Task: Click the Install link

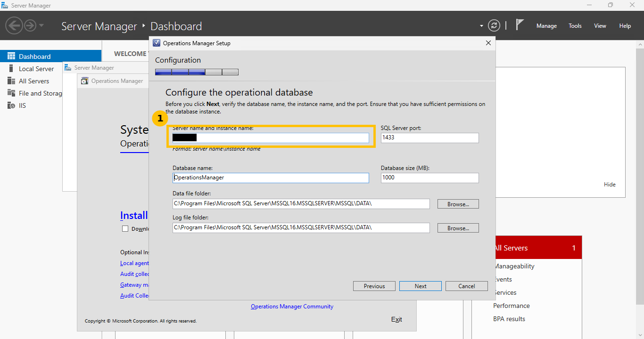Action: tap(134, 215)
